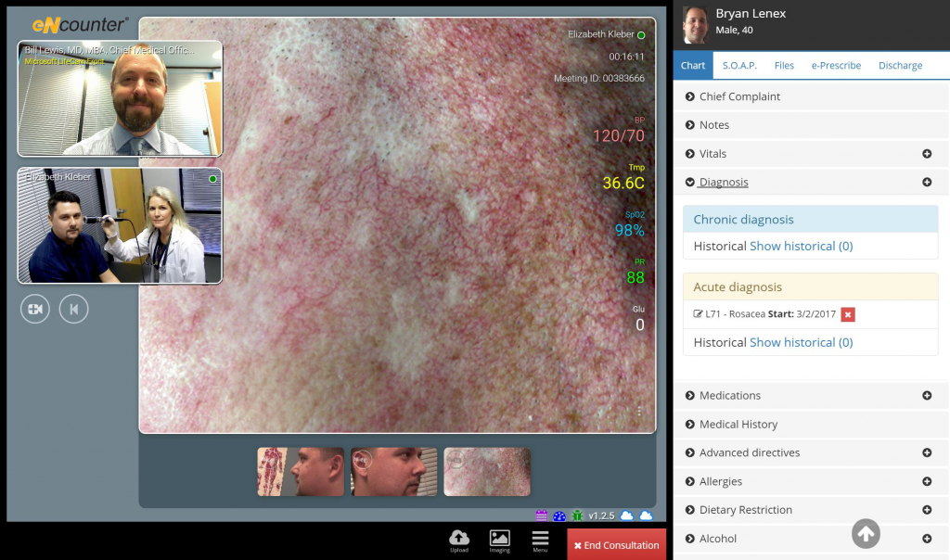Expand the Medical History section
Viewport: 950px width, 560px height.
(738, 425)
